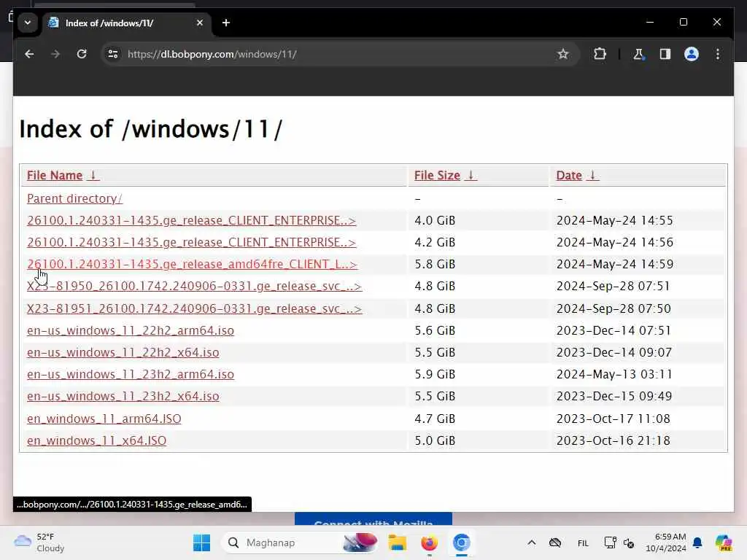747x560 pixels.
Task: Sort the listing by Date
Action: (569, 175)
